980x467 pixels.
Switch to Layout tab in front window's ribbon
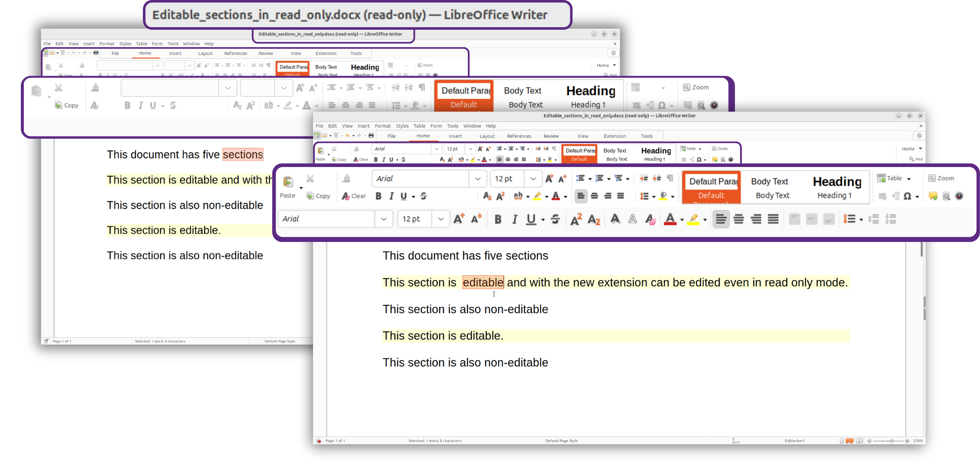[487, 136]
